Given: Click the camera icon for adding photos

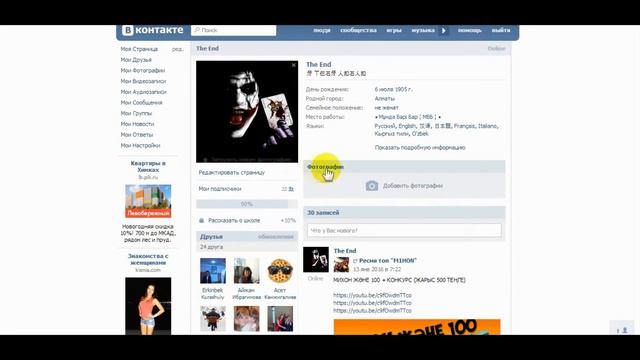Looking at the screenshot, I should pyautogui.click(x=371, y=186).
